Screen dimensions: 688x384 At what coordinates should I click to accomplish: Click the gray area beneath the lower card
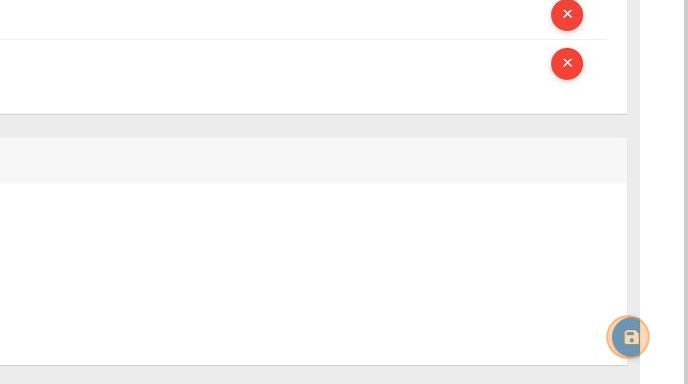click(x=313, y=375)
